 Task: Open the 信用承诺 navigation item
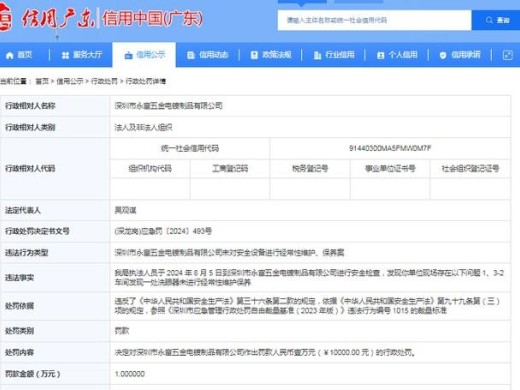(x=460, y=55)
